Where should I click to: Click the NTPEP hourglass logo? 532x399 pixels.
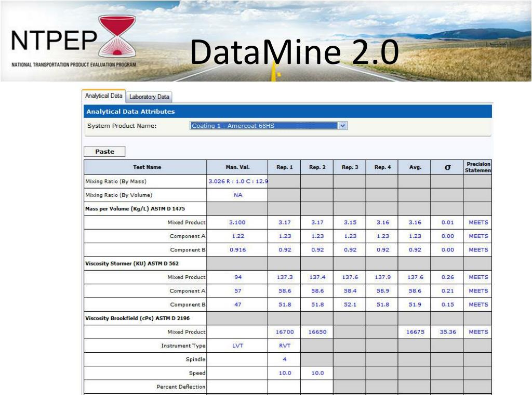117,36
